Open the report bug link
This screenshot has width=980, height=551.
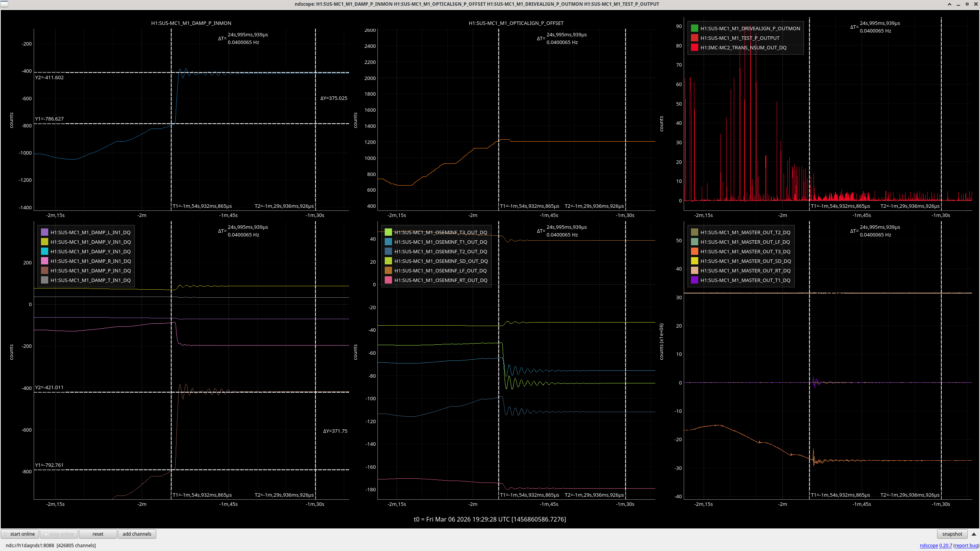click(966, 545)
